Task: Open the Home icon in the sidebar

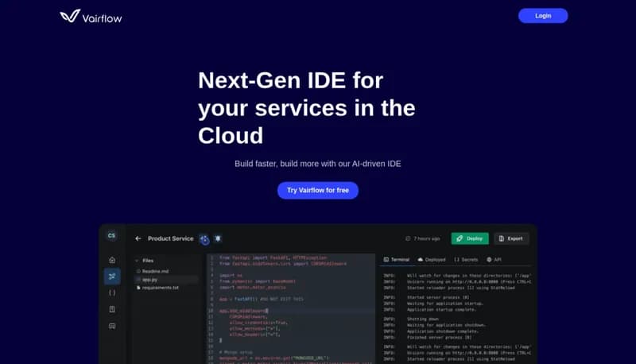Action: pyautogui.click(x=112, y=260)
